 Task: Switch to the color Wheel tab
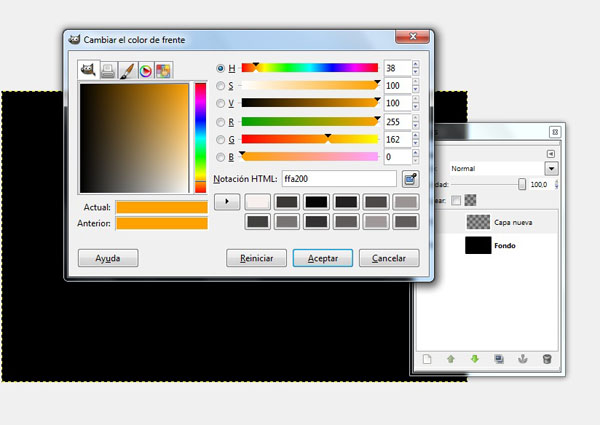pos(145,70)
